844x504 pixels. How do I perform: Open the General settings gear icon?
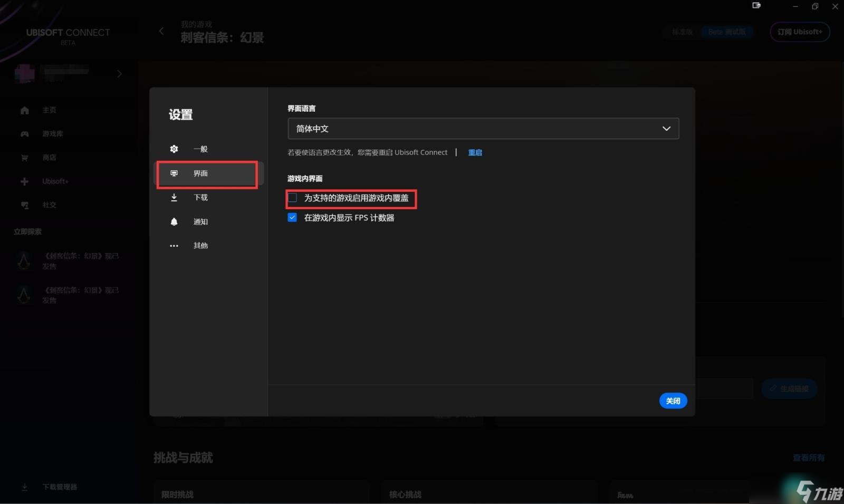click(x=174, y=149)
